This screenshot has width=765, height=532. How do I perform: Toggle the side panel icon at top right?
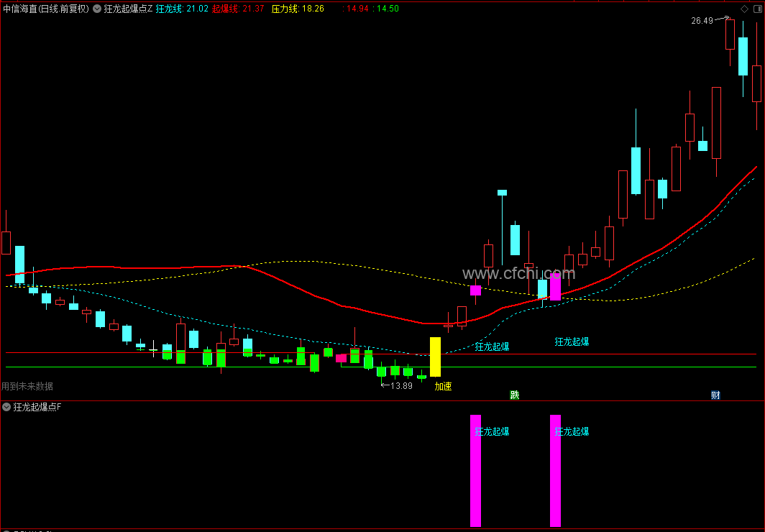tap(758, 9)
